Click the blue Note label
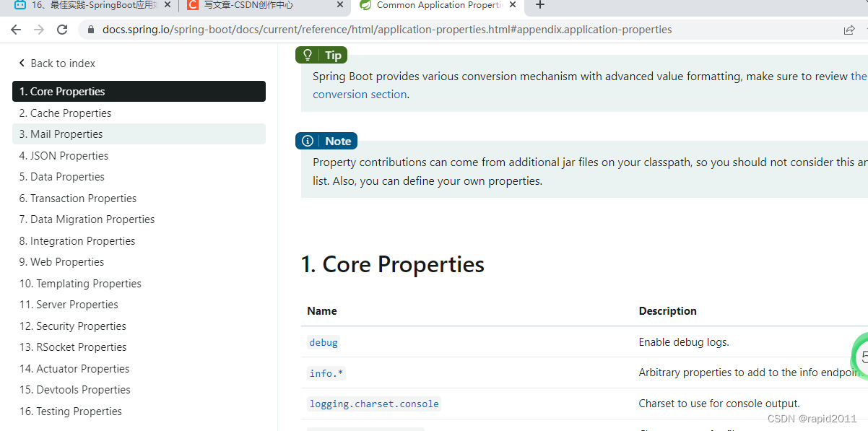 coord(326,141)
